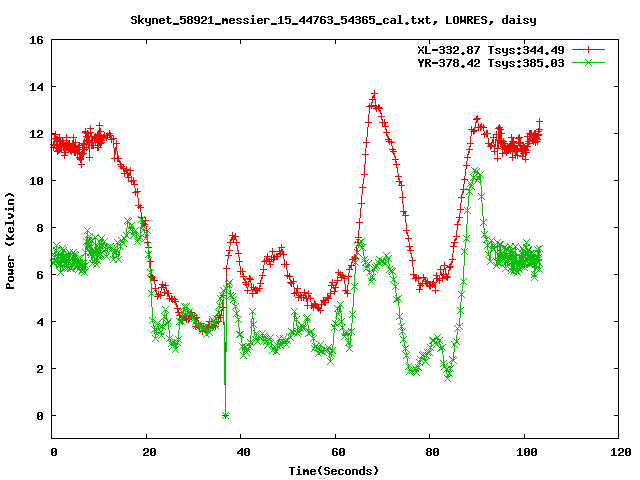
Task: Click y-axis tick label 8
Action: click(x=40, y=228)
